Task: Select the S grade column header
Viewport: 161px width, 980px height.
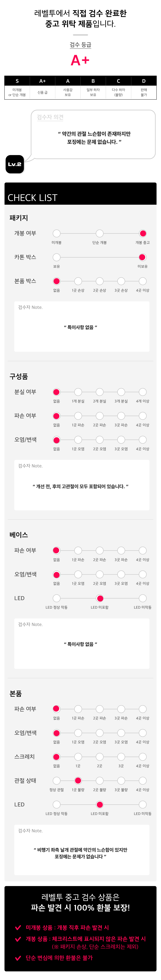Action: click(17, 81)
